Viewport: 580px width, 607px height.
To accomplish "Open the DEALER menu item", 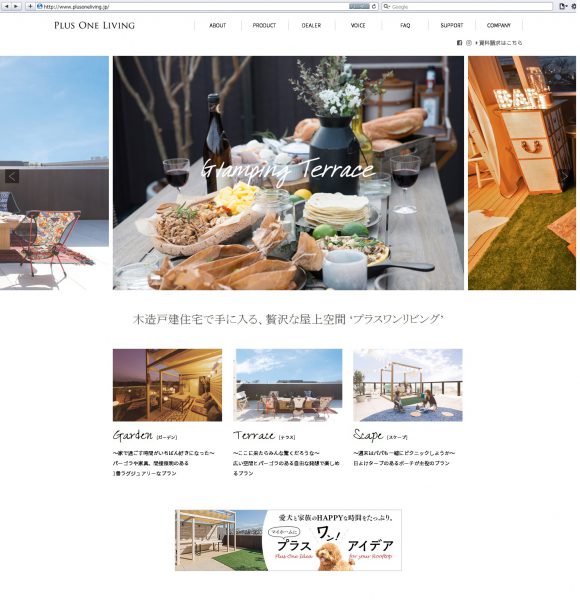I will (x=311, y=26).
